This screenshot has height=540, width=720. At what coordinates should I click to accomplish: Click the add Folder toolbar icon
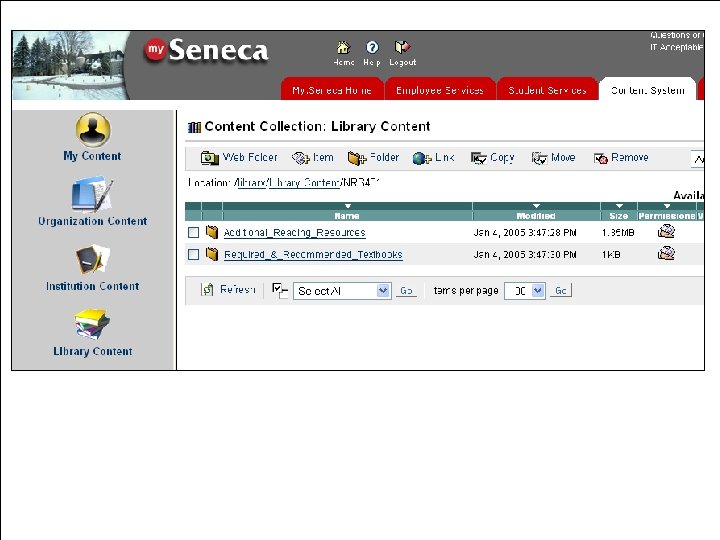pyautogui.click(x=357, y=158)
